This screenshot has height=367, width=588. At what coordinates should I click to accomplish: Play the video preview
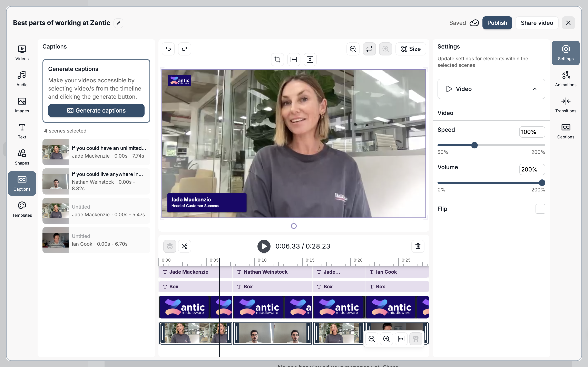[x=264, y=246]
